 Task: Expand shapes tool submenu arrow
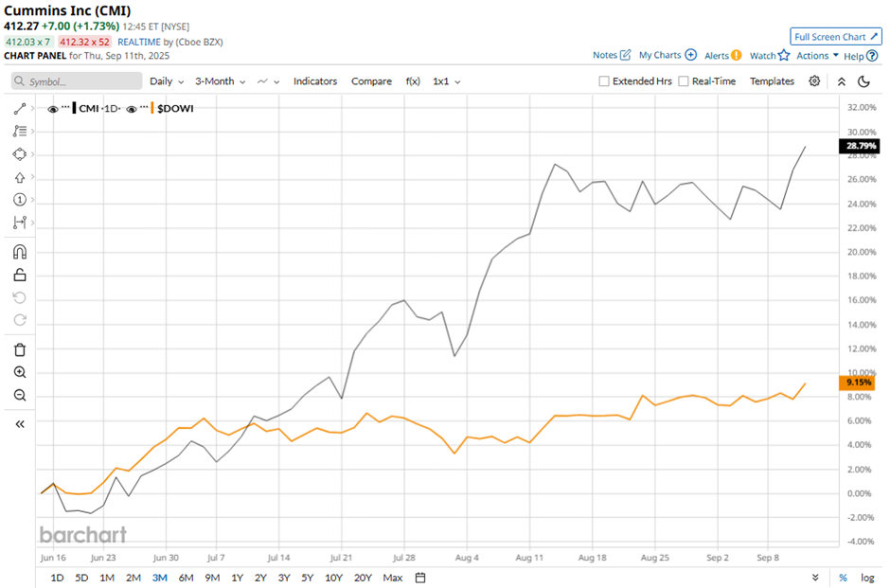pos(33,153)
